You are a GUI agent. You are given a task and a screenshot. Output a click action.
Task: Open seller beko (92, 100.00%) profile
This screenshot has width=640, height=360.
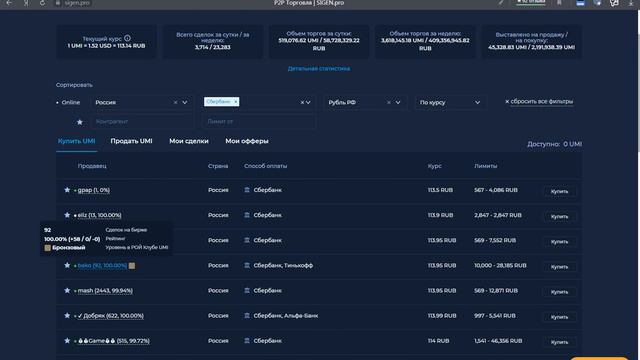[x=102, y=266]
